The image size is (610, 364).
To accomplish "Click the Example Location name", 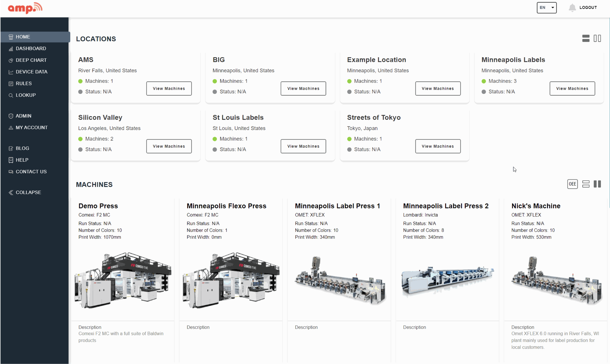I will (x=376, y=60).
